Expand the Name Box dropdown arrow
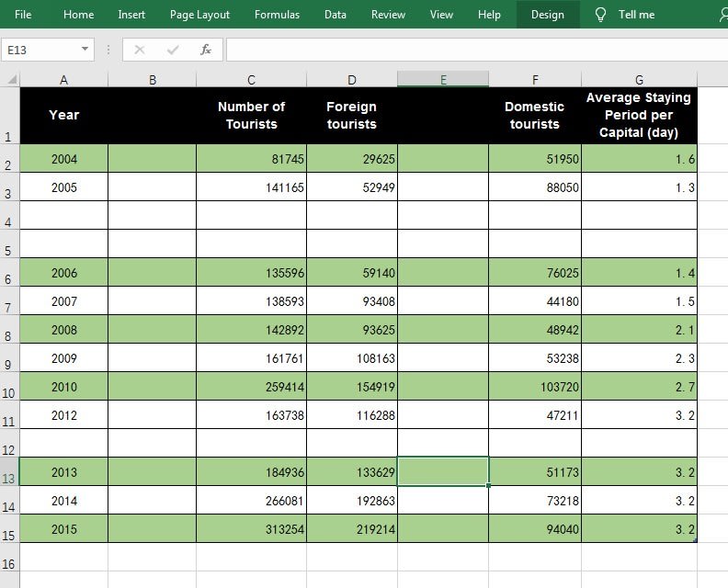Screen dimensions: 728x588 coord(85,49)
